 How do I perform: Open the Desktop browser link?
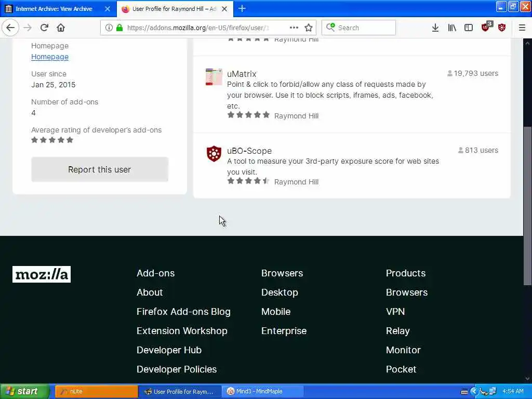pos(280,292)
